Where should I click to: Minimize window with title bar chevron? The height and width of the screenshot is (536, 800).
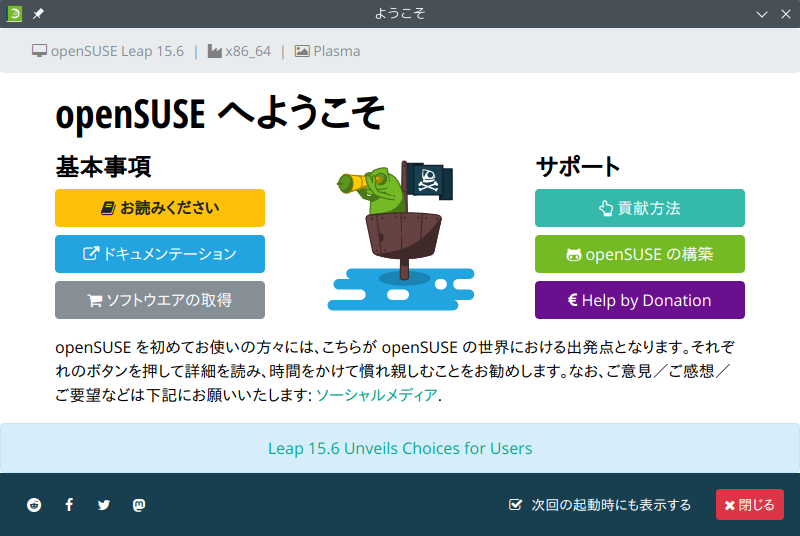[762, 14]
